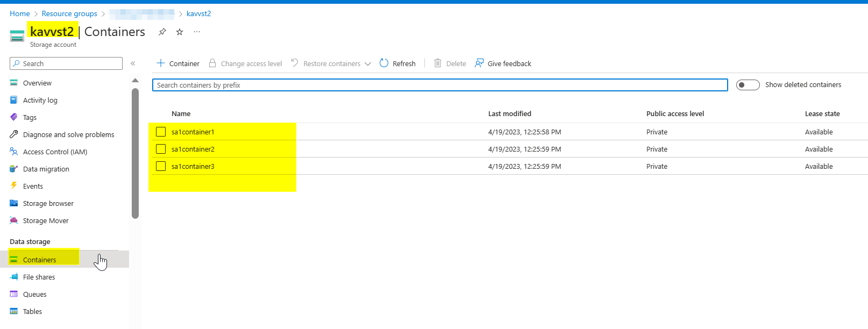Click the File shares icon
The height and width of the screenshot is (329, 868).
pyautogui.click(x=14, y=277)
